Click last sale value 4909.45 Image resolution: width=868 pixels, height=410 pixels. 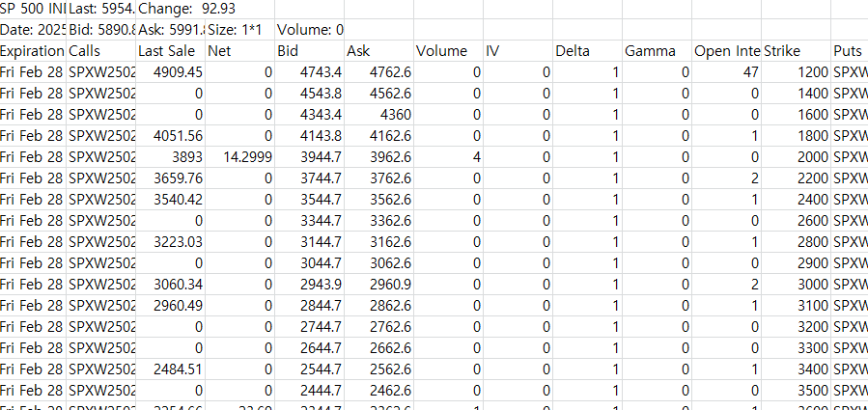[x=171, y=72]
